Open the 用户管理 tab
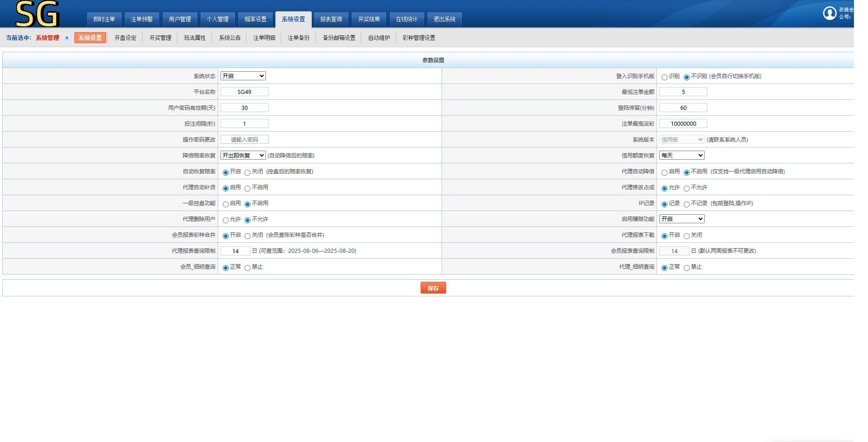 coord(180,20)
